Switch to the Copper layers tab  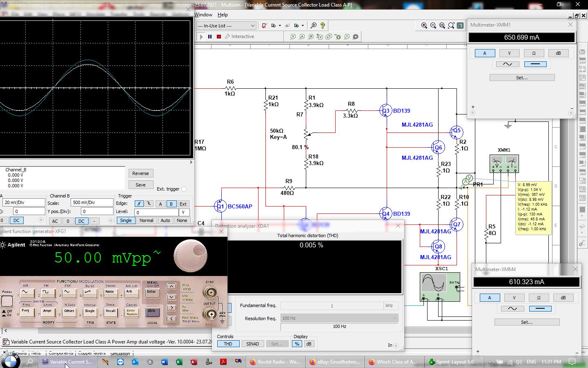pos(91,353)
